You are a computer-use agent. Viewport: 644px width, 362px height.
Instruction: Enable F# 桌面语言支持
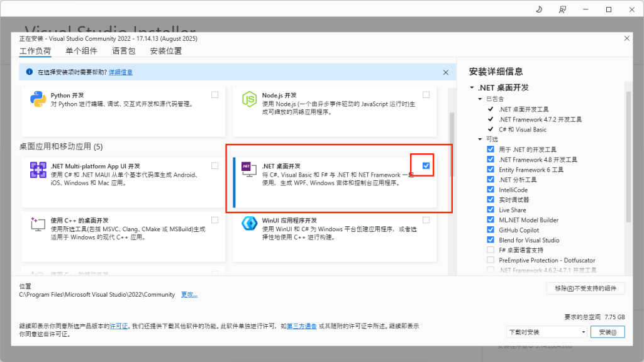tap(490, 250)
